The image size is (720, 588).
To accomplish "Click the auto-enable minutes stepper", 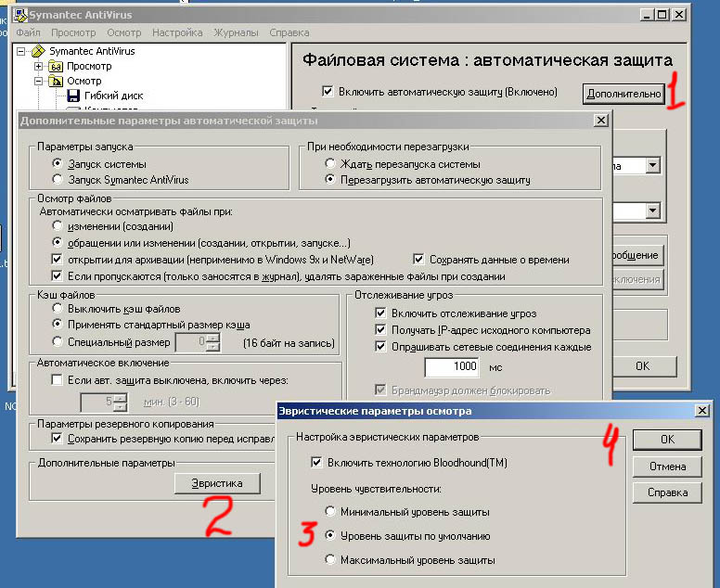I will [120, 403].
